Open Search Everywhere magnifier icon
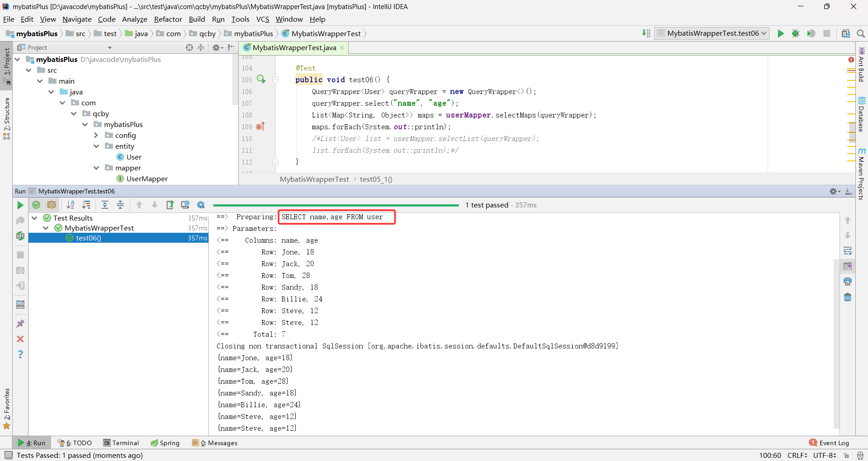The image size is (868, 461). coord(861,33)
